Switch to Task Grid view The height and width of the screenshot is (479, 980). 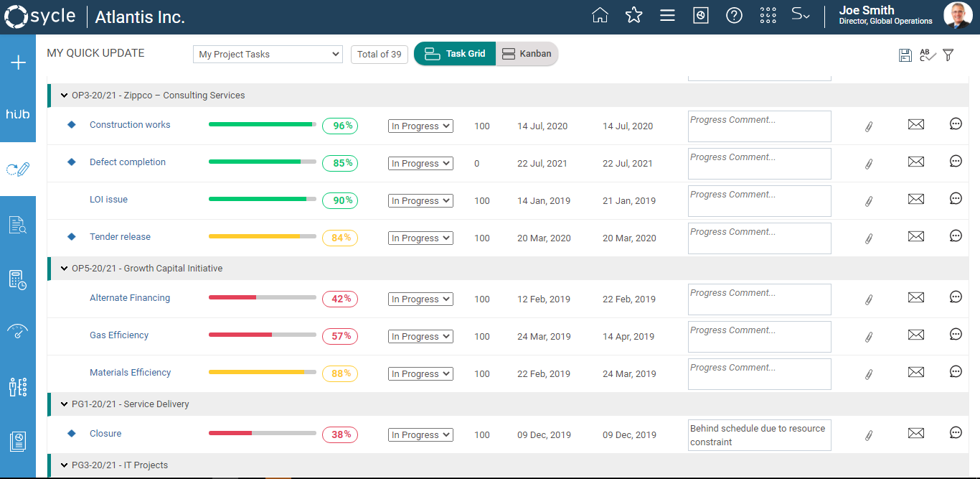point(455,54)
